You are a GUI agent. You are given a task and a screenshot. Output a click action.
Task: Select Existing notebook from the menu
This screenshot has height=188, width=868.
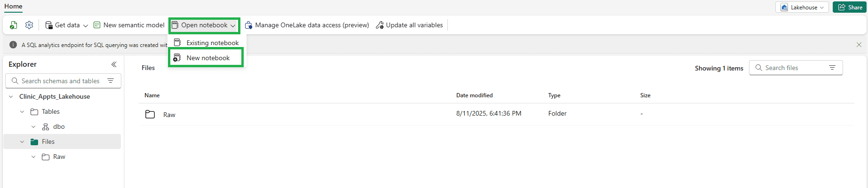[x=212, y=43]
